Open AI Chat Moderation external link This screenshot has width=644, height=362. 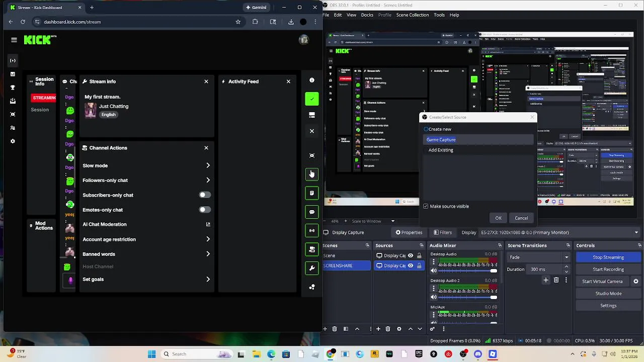[x=208, y=224]
